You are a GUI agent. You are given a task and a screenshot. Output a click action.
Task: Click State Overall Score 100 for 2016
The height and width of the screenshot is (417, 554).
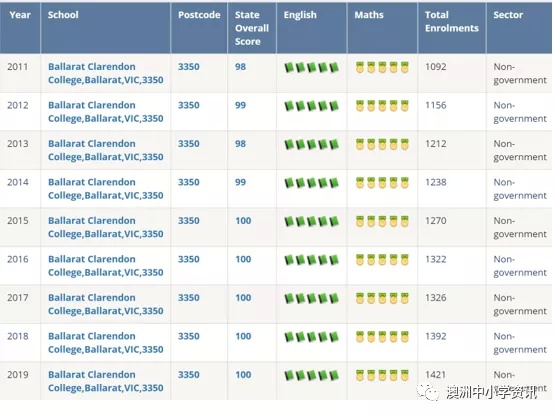click(x=243, y=259)
